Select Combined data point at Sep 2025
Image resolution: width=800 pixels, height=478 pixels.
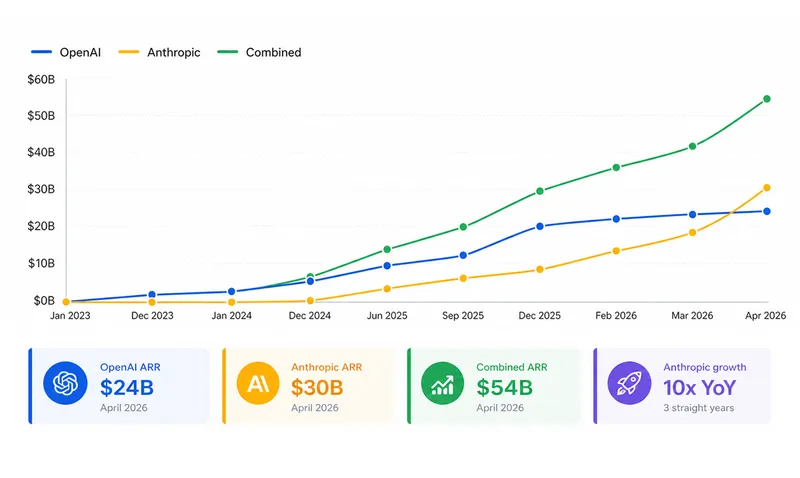[463, 227]
